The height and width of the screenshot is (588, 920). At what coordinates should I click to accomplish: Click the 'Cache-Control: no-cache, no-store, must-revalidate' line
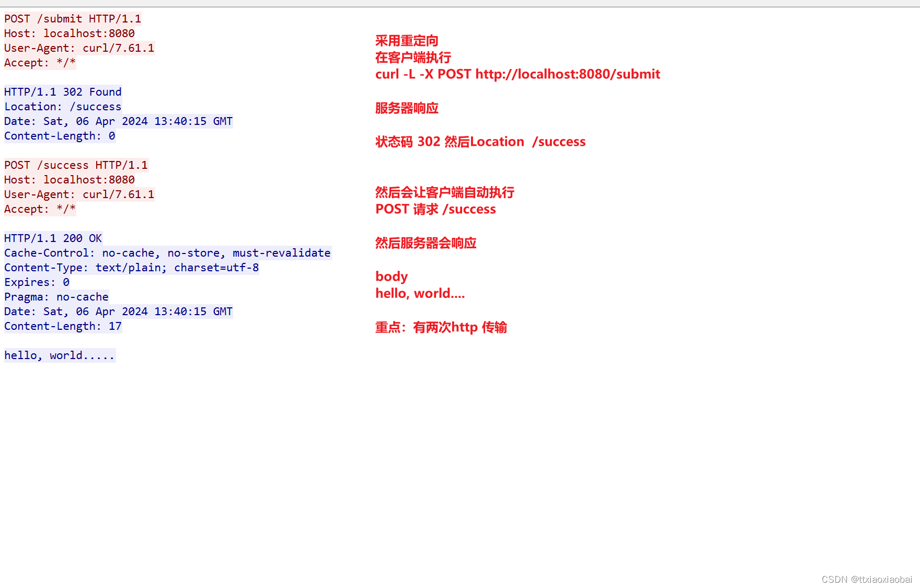[x=167, y=253]
